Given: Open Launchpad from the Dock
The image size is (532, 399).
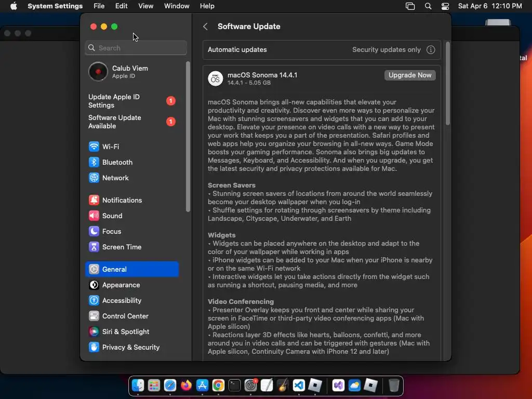Looking at the screenshot, I should click(x=154, y=385).
